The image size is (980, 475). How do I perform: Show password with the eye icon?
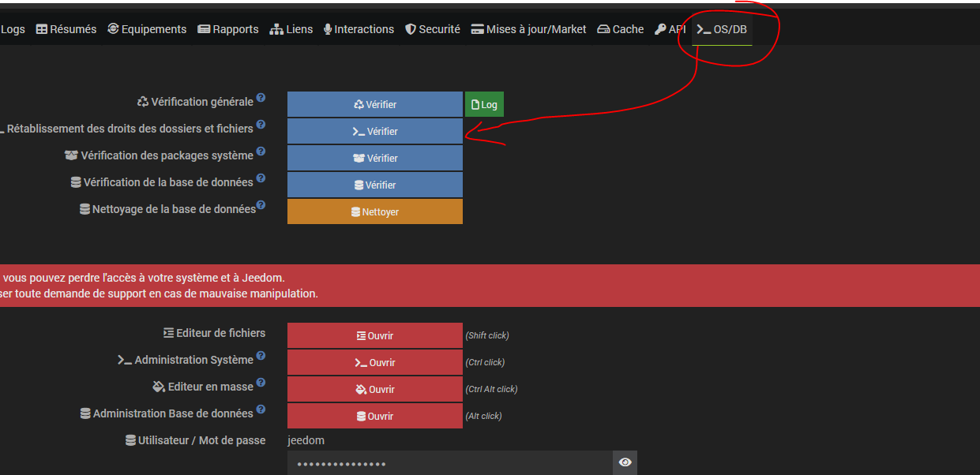pos(625,462)
